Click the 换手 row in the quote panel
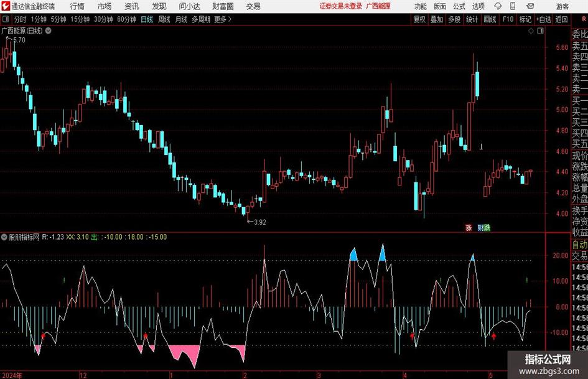Viewport: 588px width, 379px height. pyautogui.click(x=580, y=210)
